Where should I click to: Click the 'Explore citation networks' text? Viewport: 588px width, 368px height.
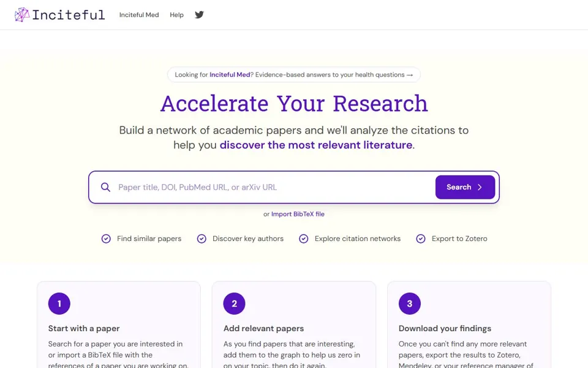(358, 239)
